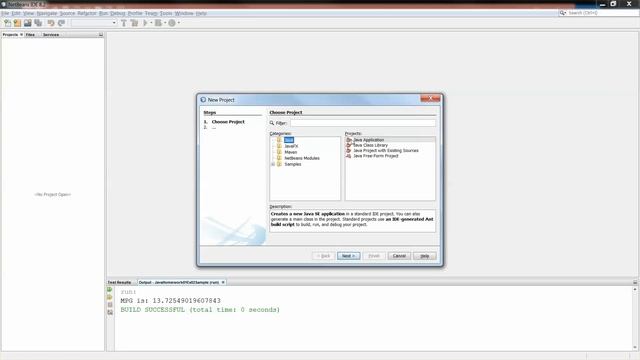Open the Team menu
640x360 pixels.
(x=151, y=13)
